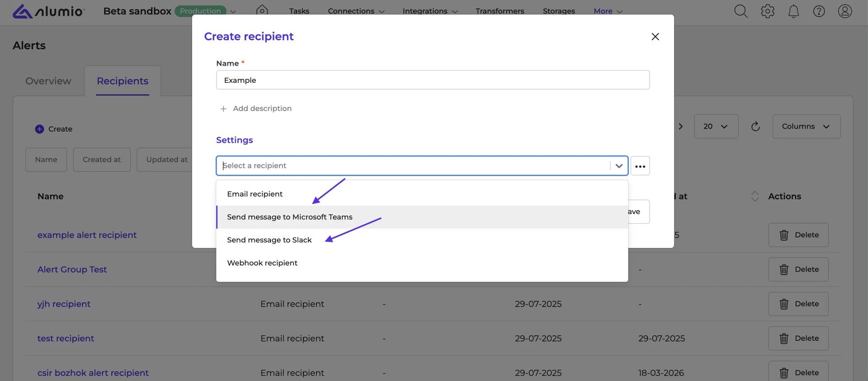Collapse the recipient select chevron
Viewport: 868px width, 381px height.
(x=619, y=166)
